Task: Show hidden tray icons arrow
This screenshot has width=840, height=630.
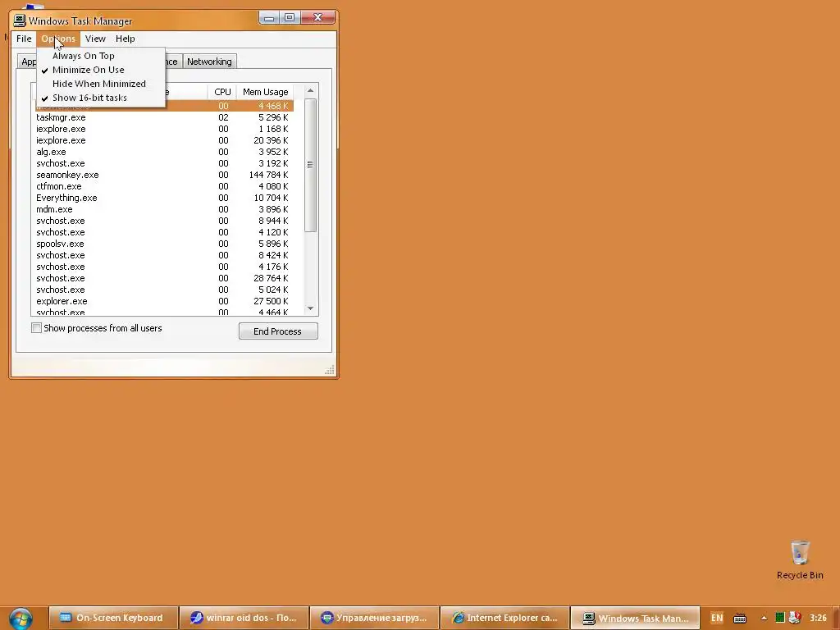Action: 764,619
